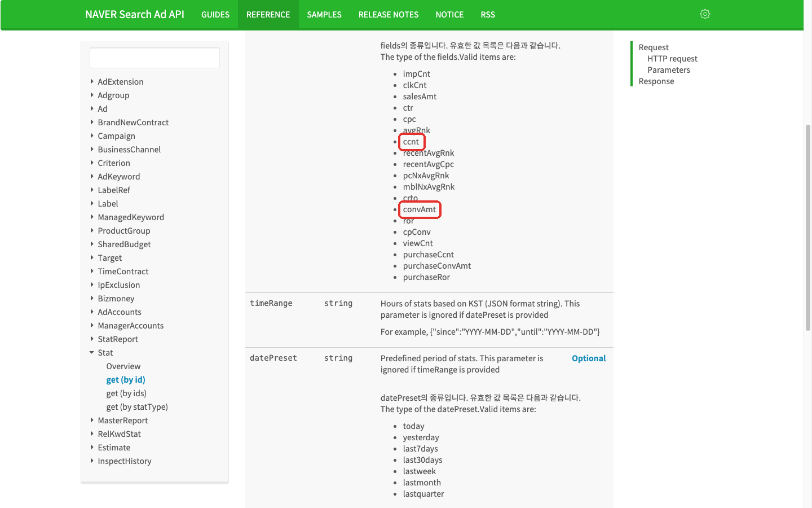Viewport: 812px width, 508px height.
Task: Open the ManagedKeyword tree item
Action: tap(131, 217)
